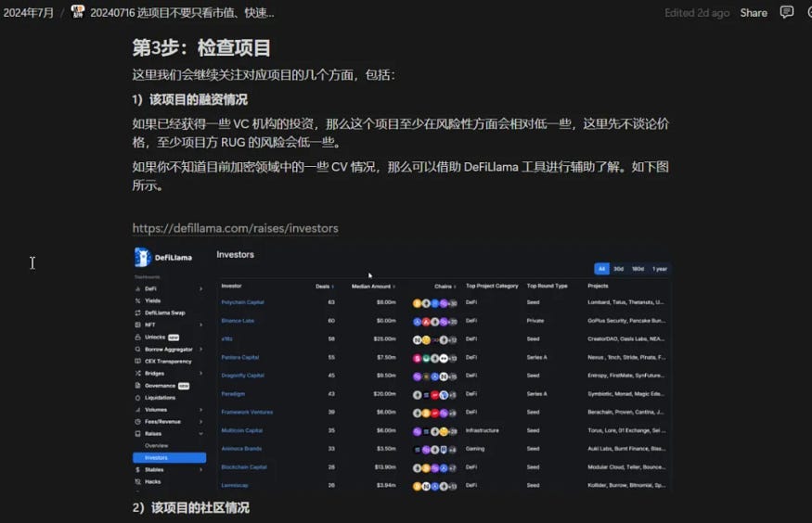
Task: Open Liquidations via its droplet icon
Action: pyautogui.click(x=137, y=397)
